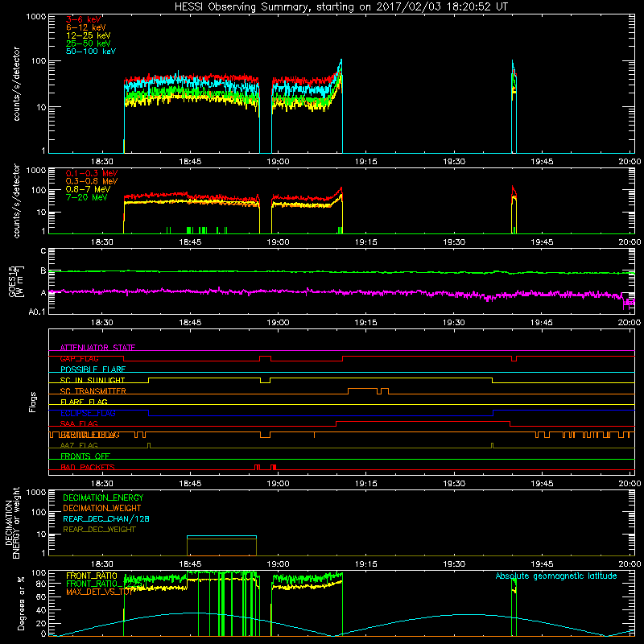Select the DECIMATION_ENERGY legend label
The height and width of the screenshot is (644, 644).
click(103, 497)
